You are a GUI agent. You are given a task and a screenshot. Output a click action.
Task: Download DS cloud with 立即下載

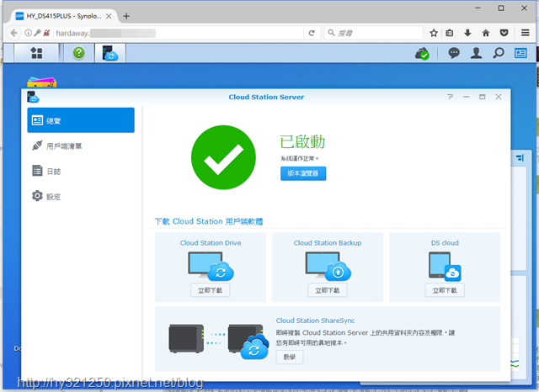tap(445, 290)
